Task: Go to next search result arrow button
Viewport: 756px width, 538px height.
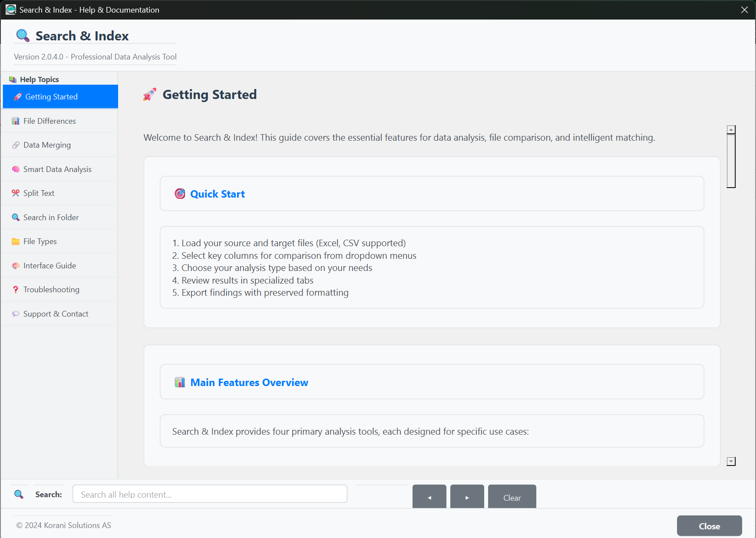Action: 467,497
